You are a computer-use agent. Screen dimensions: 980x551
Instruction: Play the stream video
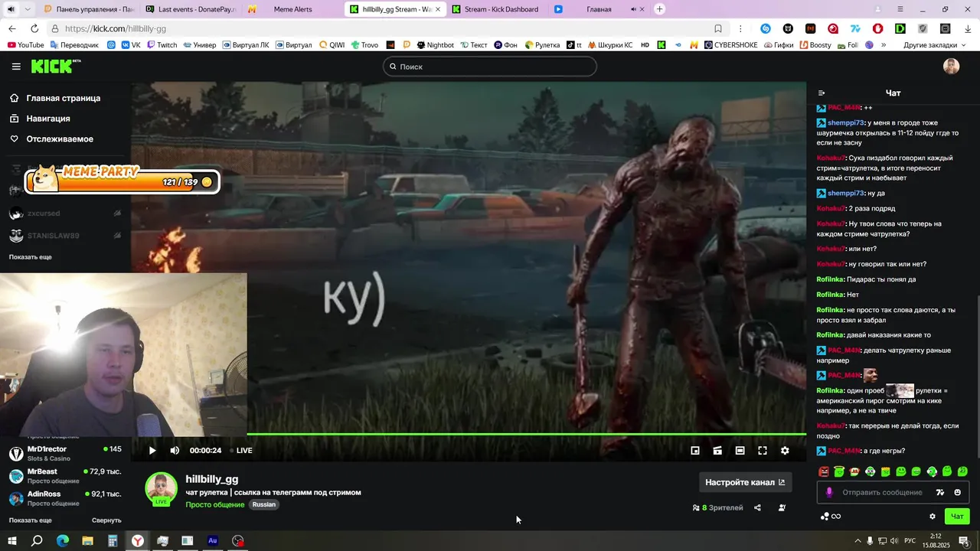[152, 451]
